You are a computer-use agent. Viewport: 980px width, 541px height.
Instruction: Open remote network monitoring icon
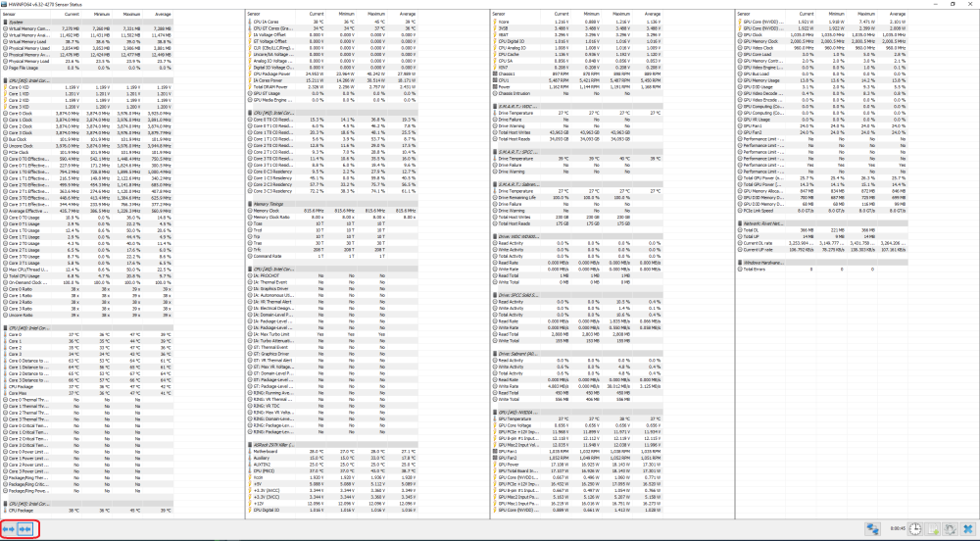[871, 529]
